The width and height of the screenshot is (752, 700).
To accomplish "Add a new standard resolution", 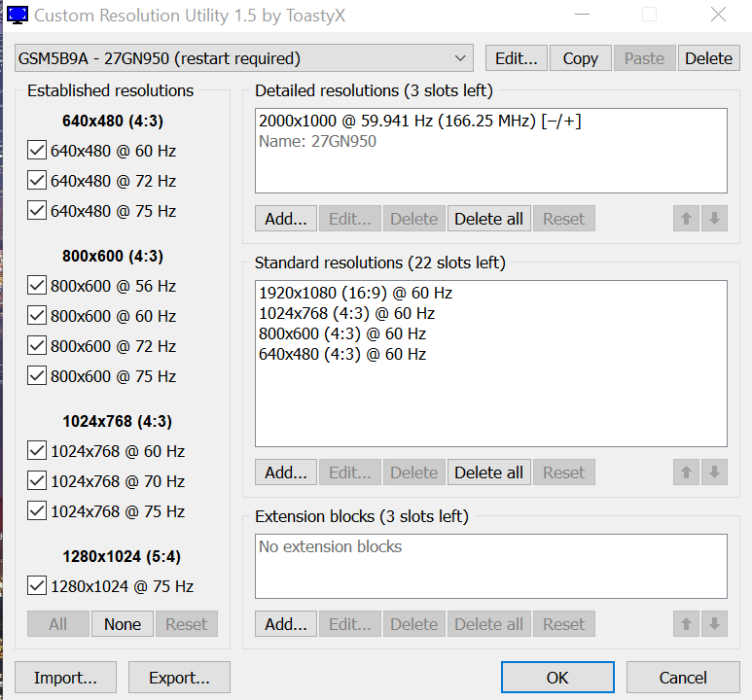I will pos(286,472).
